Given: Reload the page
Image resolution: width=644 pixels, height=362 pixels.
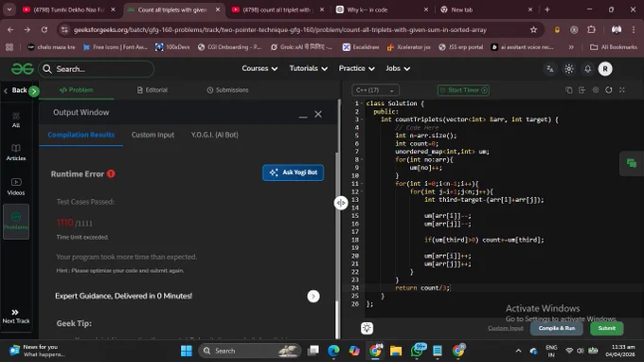Looking at the screenshot, I should click(45, 30).
